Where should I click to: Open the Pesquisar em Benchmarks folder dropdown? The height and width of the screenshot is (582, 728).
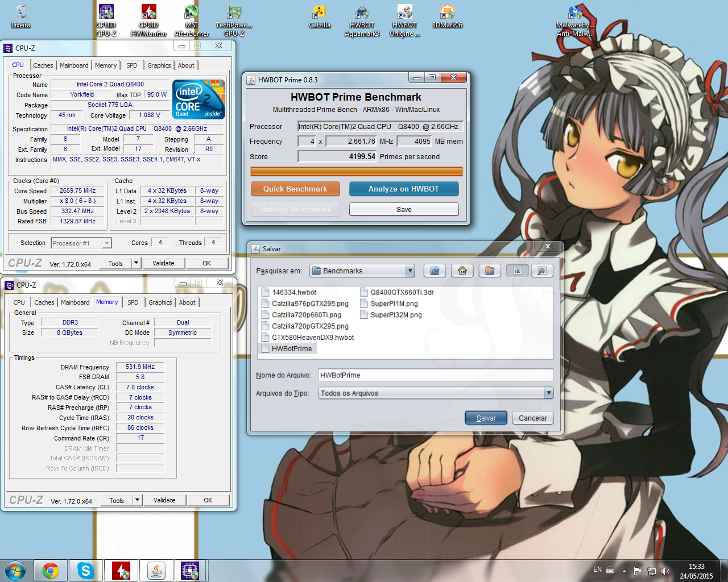pyautogui.click(x=410, y=271)
